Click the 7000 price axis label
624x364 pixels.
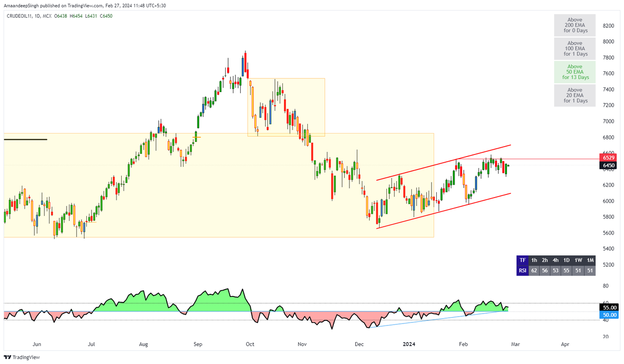click(x=609, y=121)
